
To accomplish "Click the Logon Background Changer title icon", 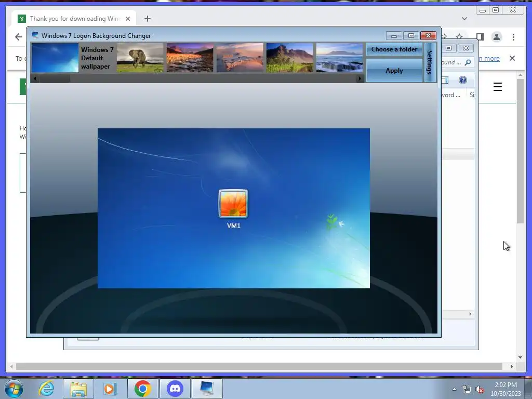I will (x=35, y=35).
